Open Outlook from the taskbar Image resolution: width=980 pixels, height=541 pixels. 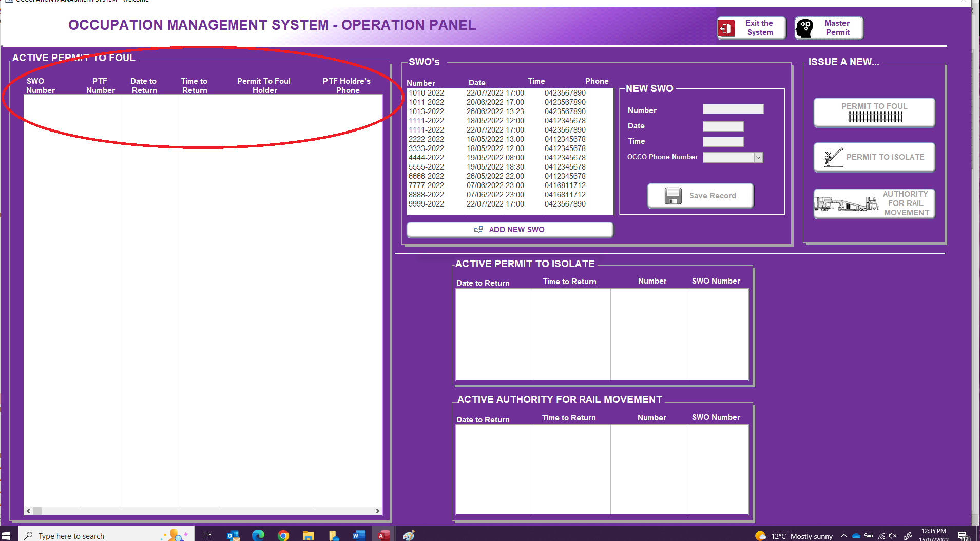[x=233, y=536]
